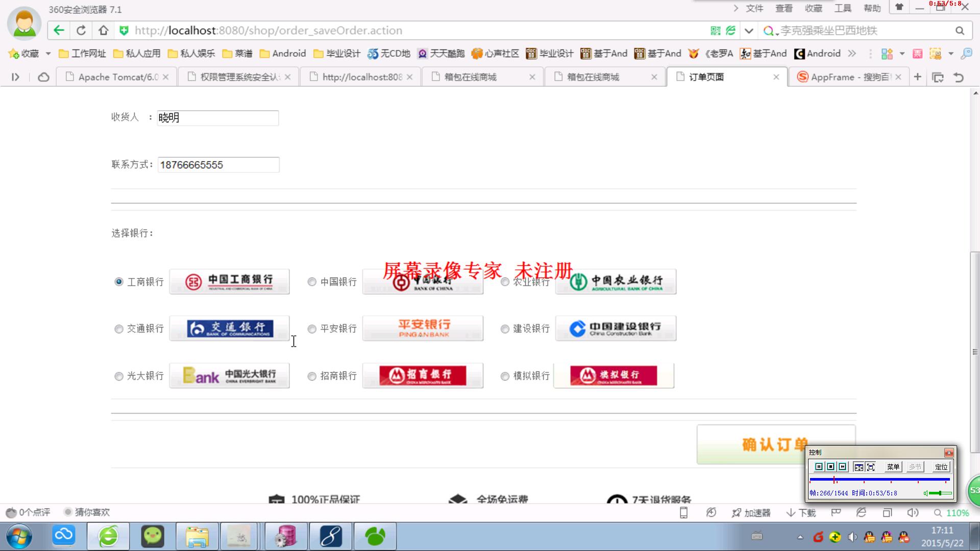Select the 模拟银行 radio button
The width and height of the screenshot is (980, 551).
click(505, 377)
